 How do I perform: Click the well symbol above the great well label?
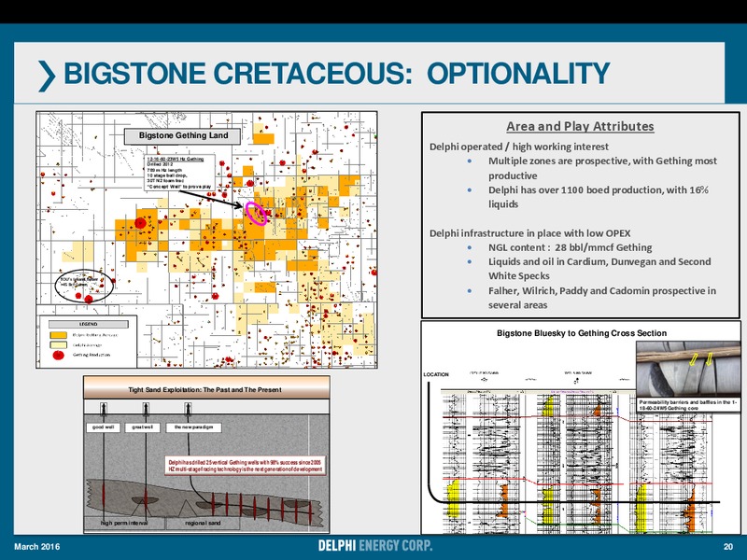coord(146,409)
